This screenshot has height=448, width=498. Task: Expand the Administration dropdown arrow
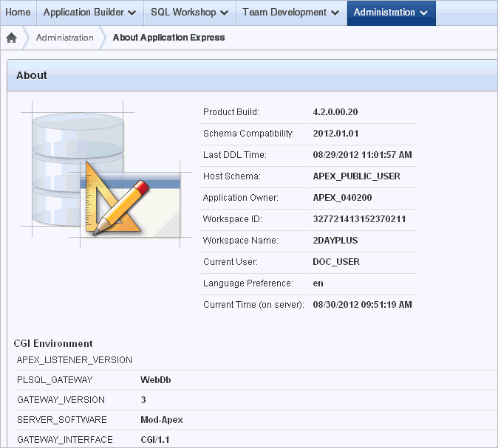click(423, 13)
